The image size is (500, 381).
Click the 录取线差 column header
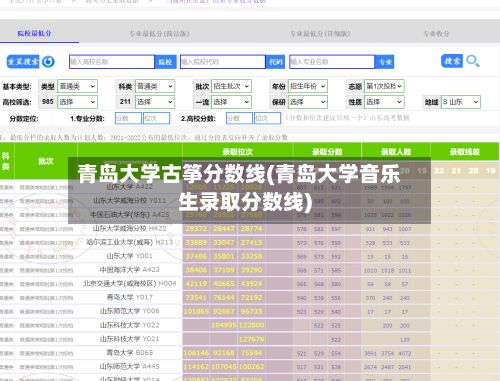point(465,152)
